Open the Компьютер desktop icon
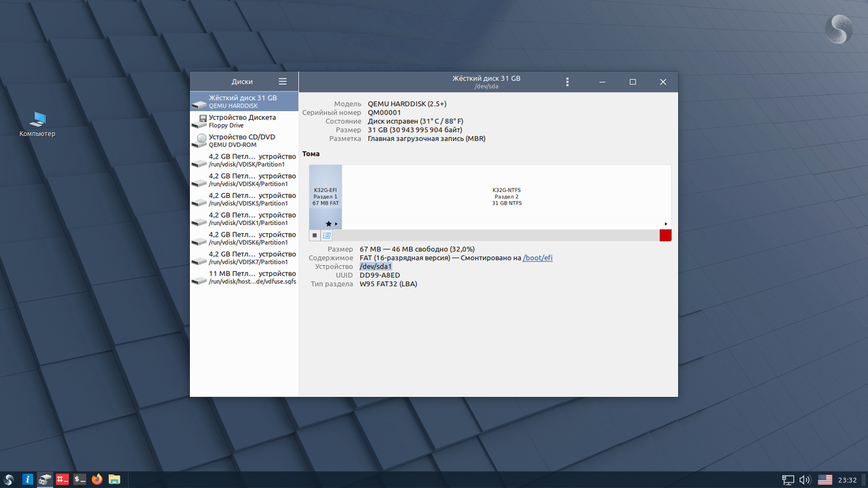 [x=37, y=125]
